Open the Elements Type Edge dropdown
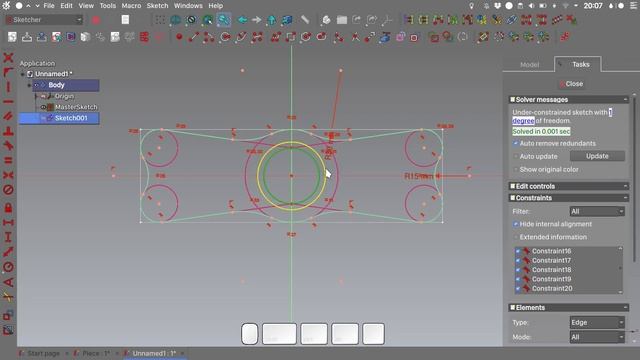 click(597, 322)
